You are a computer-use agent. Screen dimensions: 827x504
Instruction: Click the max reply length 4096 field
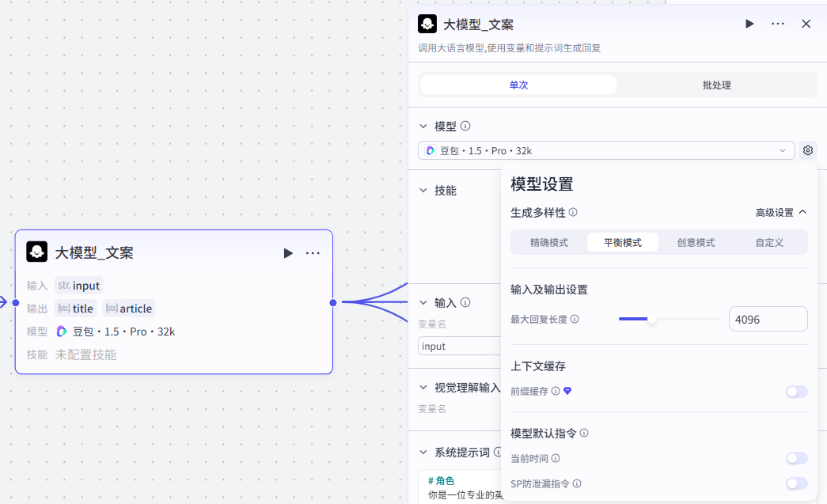point(767,320)
